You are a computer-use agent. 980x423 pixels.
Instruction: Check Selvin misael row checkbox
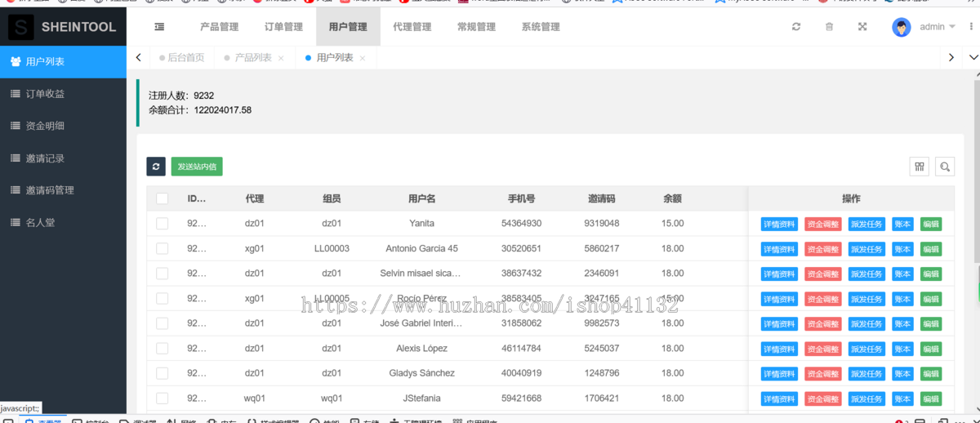(x=162, y=274)
